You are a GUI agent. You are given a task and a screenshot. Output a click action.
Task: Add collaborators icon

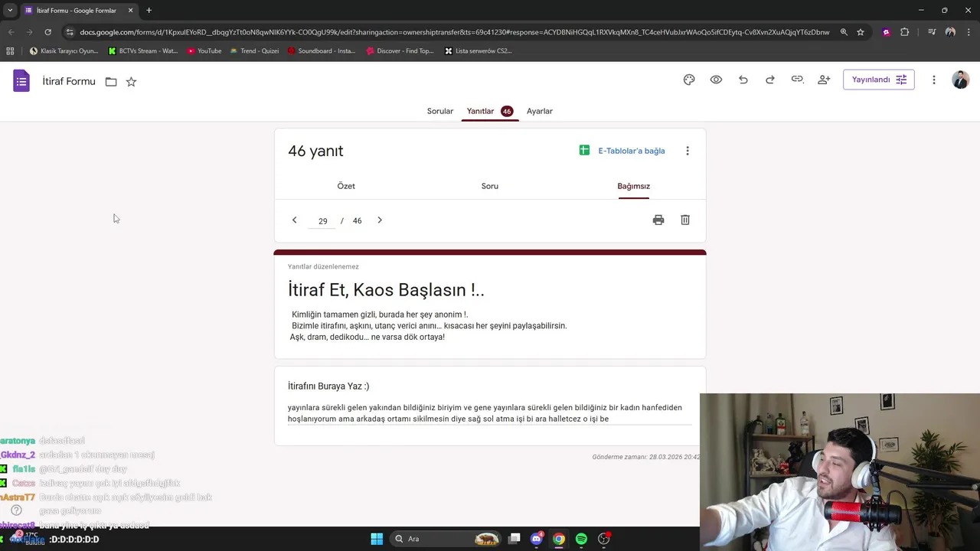tap(824, 80)
